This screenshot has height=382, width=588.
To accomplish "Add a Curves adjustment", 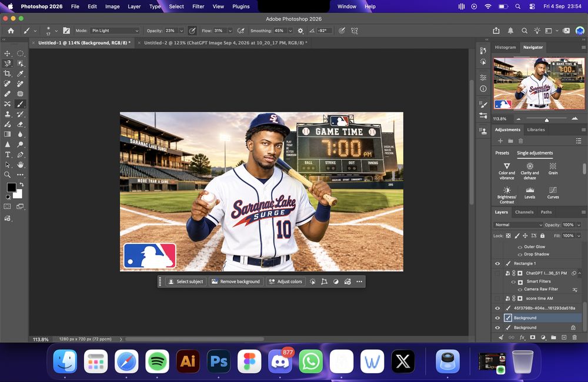I will 553,193.
